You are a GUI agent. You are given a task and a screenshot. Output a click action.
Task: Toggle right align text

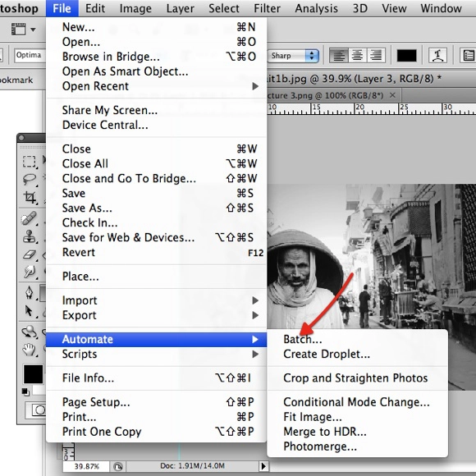(376, 56)
